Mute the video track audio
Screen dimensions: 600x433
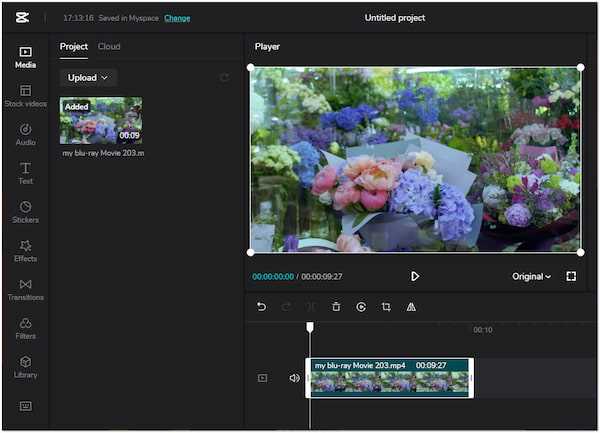click(294, 378)
